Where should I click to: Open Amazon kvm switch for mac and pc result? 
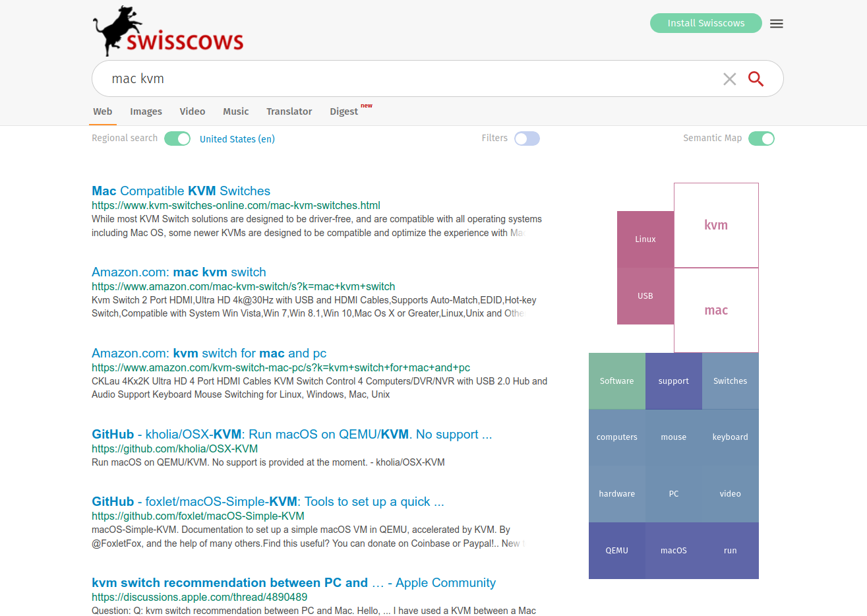209,353
